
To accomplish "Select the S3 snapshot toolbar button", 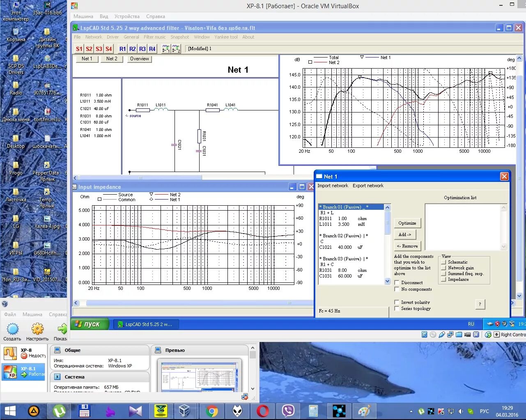I will coord(99,49).
